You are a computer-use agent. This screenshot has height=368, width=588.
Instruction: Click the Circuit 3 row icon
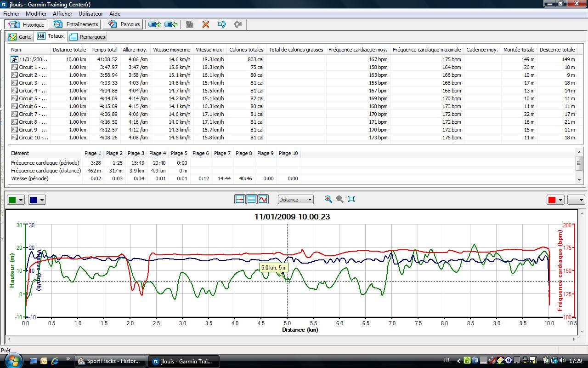pyautogui.click(x=14, y=83)
